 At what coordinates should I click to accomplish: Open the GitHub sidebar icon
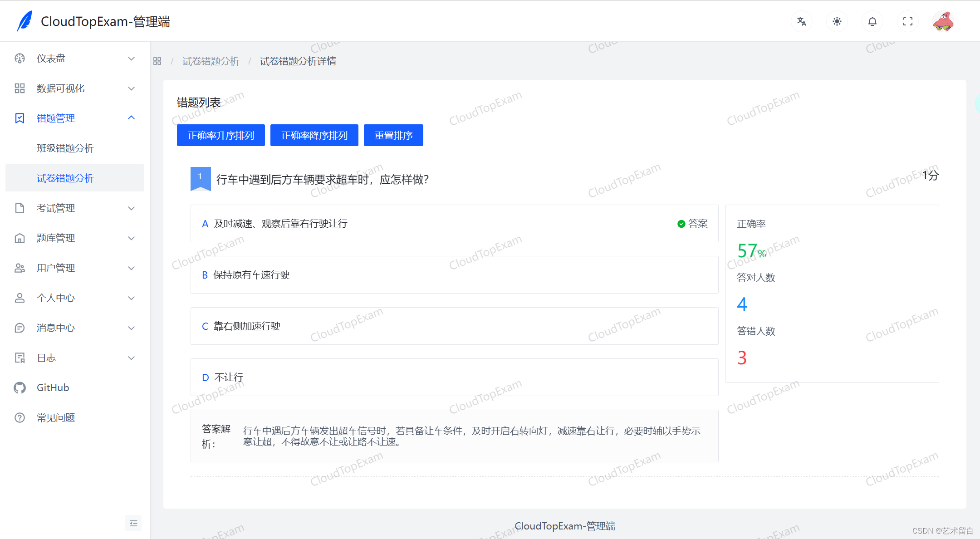20,387
